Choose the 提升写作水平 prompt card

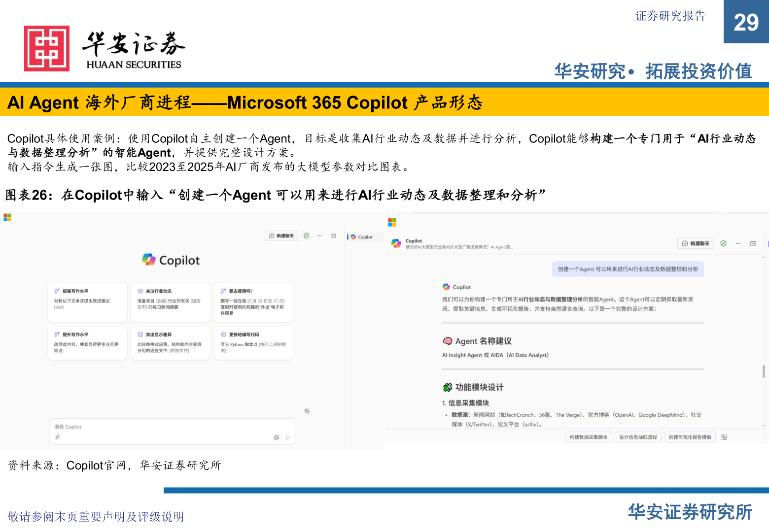(x=88, y=343)
